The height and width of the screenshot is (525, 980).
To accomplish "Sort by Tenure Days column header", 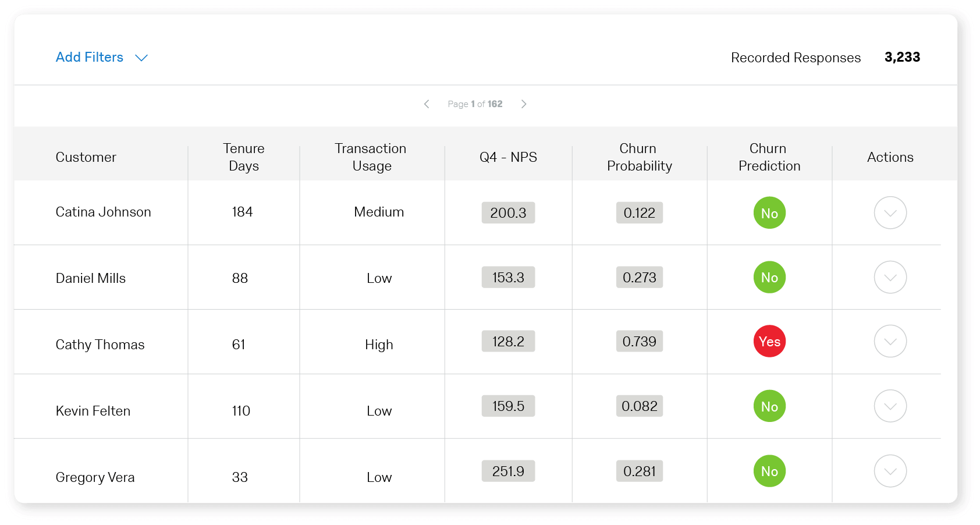I will coord(244,157).
